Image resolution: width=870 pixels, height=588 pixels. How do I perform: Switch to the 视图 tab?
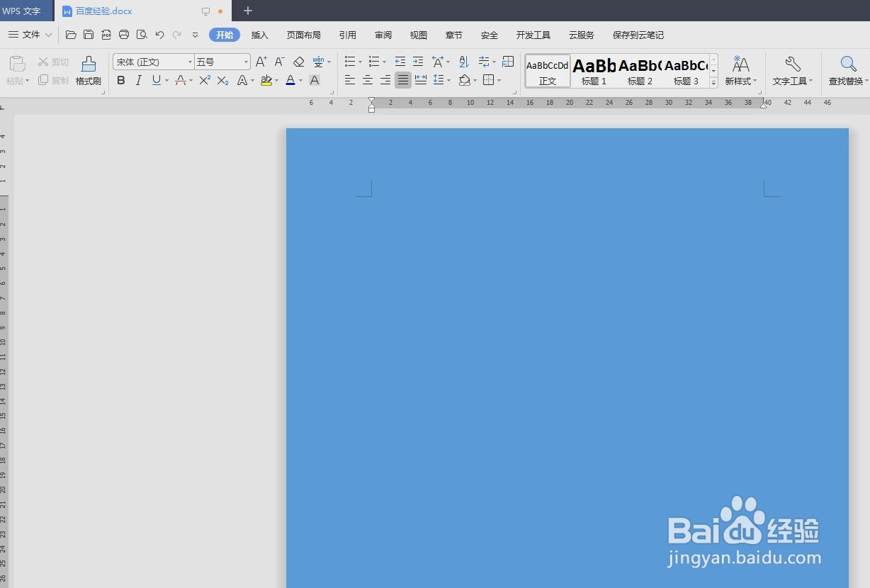point(419,35)
